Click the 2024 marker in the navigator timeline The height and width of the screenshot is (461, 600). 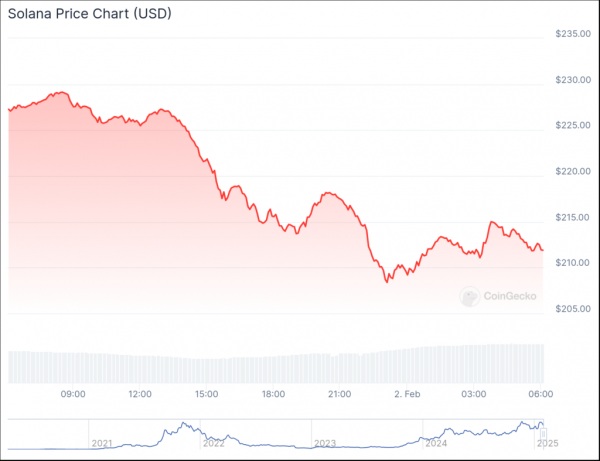[x=436, y=443]
